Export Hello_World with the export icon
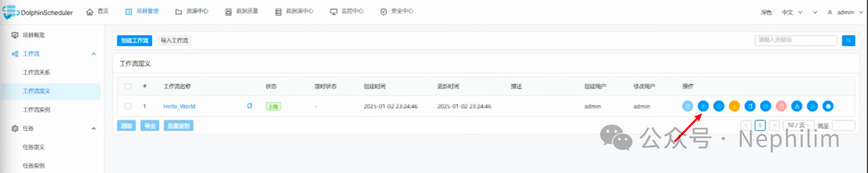Screen dimensions: 868x173 [x=812, y=106]
